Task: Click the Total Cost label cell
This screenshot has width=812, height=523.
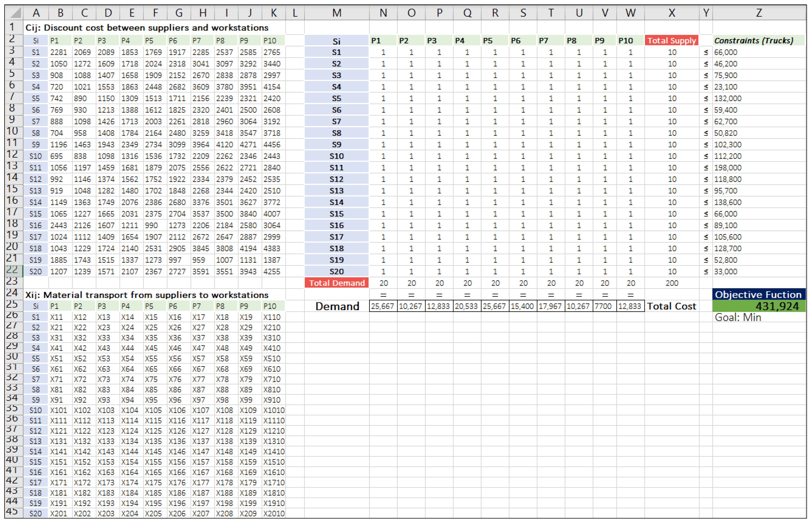Action: [671, 306]
